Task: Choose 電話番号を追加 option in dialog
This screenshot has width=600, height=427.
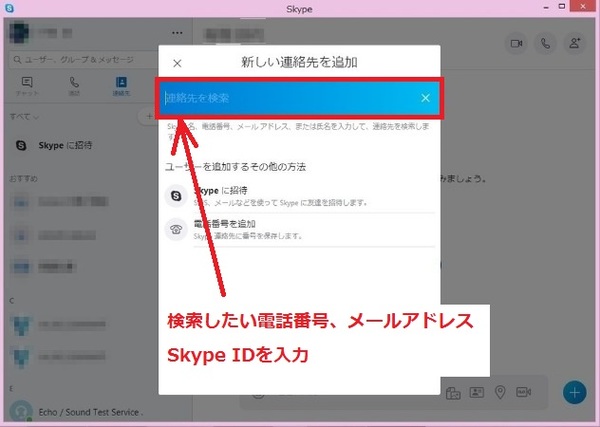Action: tap(300, 230)
